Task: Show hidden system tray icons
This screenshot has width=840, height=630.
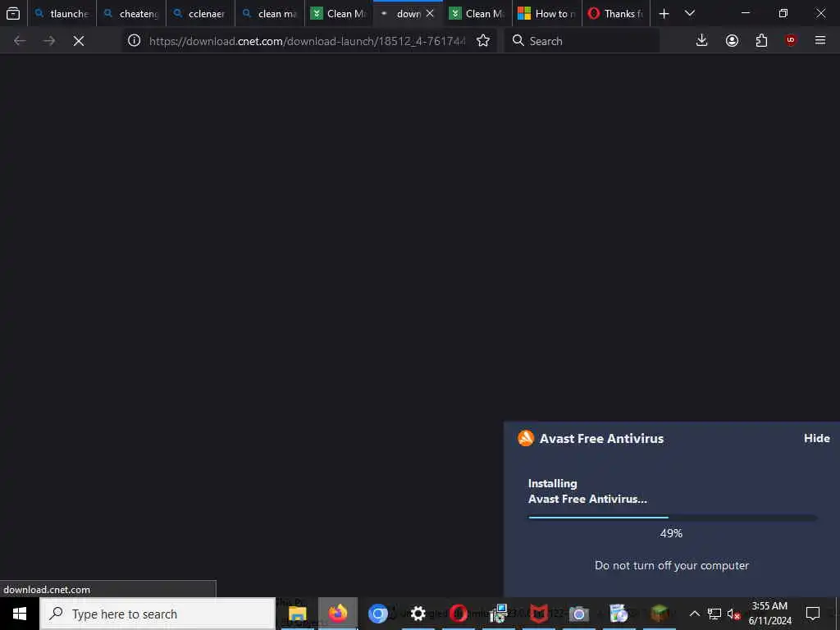Action: pyautogui.click(x=694, y=614)
